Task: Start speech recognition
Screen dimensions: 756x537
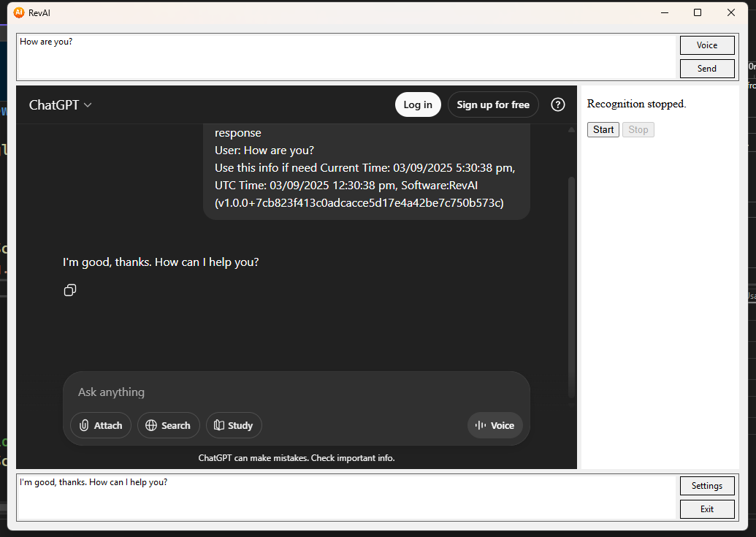Action: tap(603, 129)
